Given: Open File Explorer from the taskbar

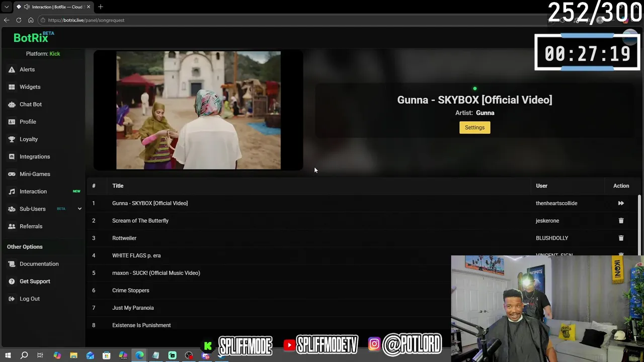Looking at the screenshot, I should [73, 355].
